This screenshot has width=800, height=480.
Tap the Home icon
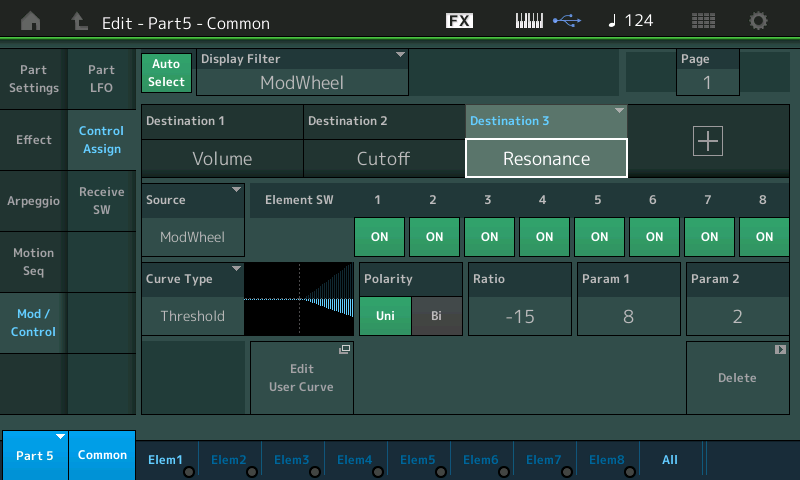[31, 21]
